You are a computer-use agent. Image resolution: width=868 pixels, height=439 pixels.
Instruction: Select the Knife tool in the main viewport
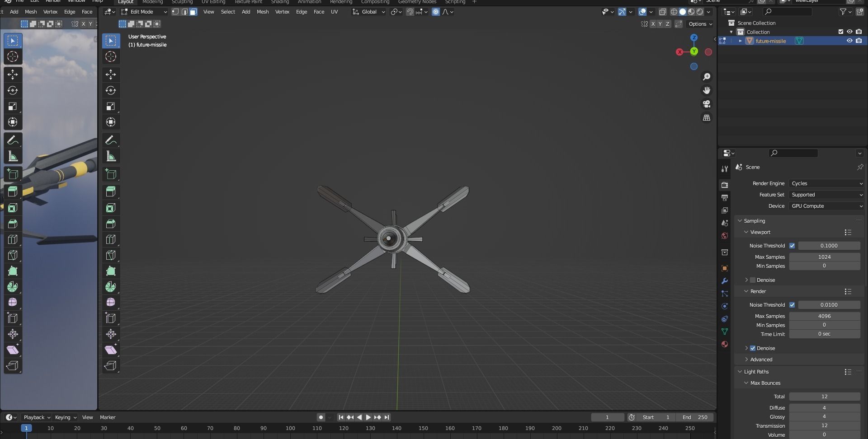[111, 255]
